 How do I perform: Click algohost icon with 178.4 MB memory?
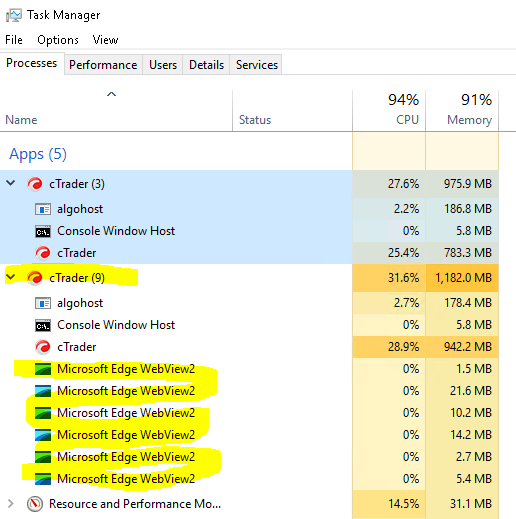click(x=43, y=303)
